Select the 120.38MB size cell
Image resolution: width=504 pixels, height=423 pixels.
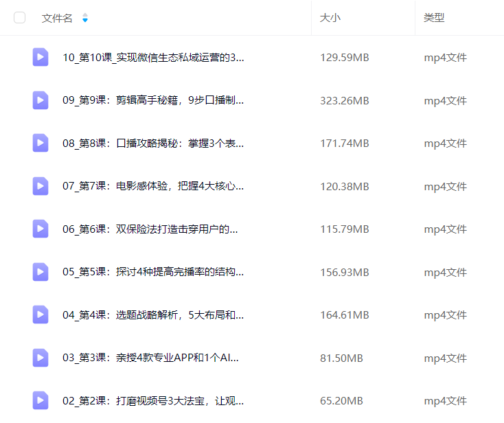344,186
